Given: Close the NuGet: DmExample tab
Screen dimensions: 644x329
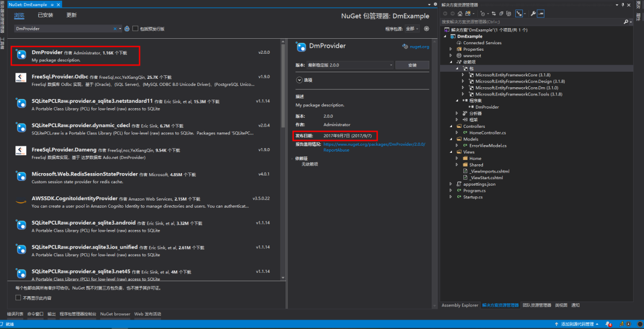Looking at the screenshot, I should point(58,5).
